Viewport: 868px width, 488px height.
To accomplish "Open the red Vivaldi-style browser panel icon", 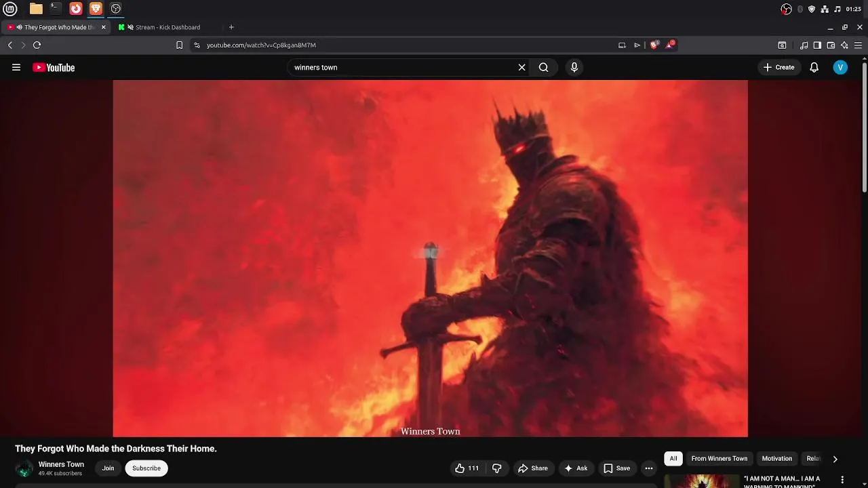I will [76, 9].
